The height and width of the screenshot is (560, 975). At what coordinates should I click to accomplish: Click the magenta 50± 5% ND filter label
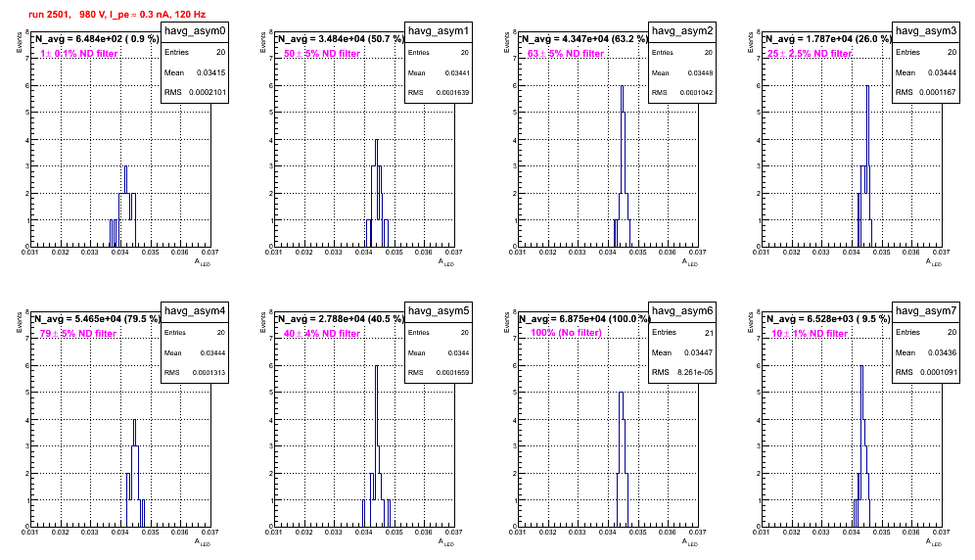[x=322, y=54]
